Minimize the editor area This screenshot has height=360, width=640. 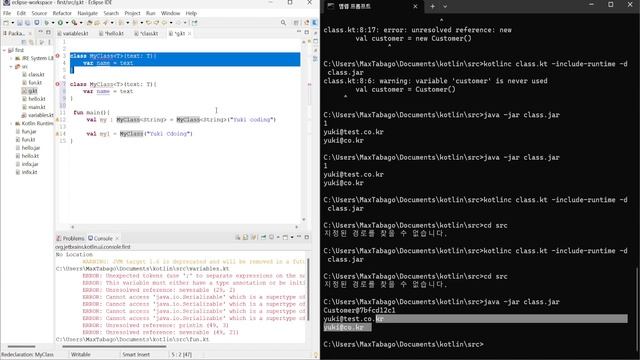tap(299, 32)
